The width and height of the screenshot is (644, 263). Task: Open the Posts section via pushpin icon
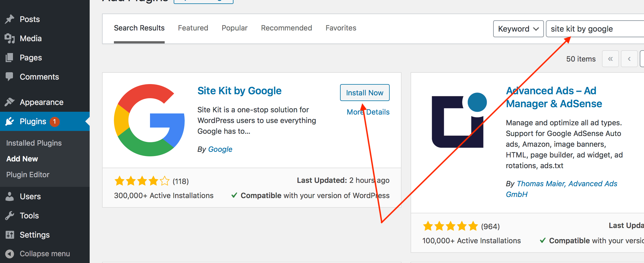tap(10, 19)
